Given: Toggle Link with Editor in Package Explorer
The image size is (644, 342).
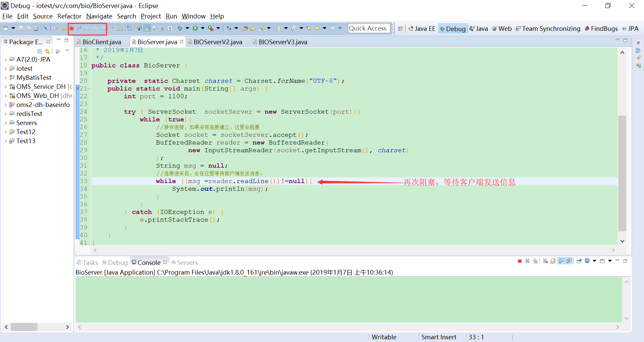Looking at the screenshot, I should [47, 51].
